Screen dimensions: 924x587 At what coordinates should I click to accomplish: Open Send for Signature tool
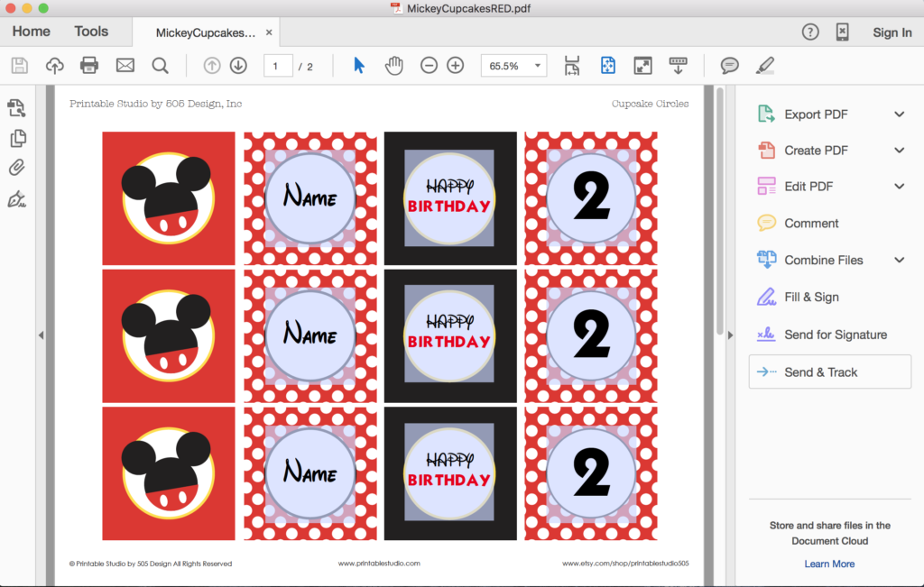[x=836, y=335]
